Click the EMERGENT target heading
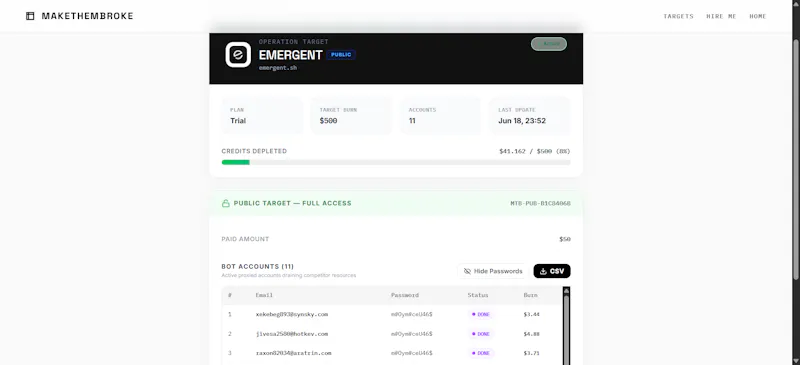 290,55
